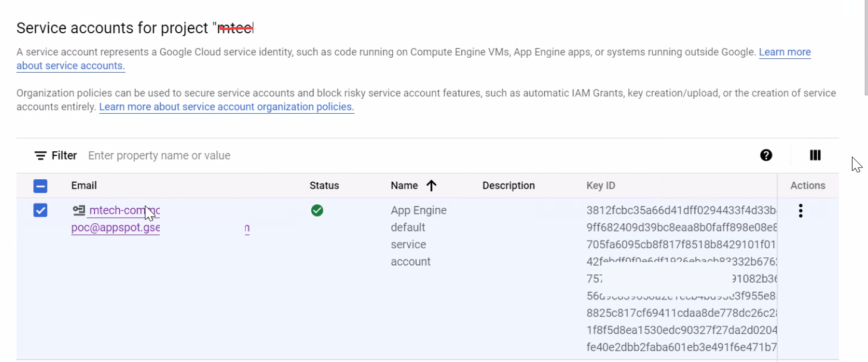Image resolution: width=868 pixels, height=362 pixels.
Task: Sort by the Key ID column header
Action: (600, 185)
